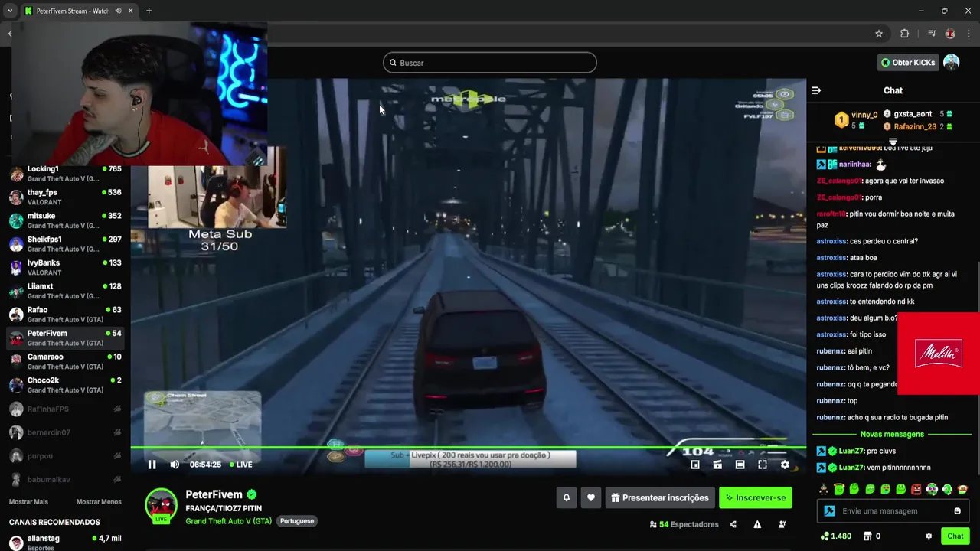980x551 pixels.
Task: Open Rafao channel in sidebar
Action: pos(65,315)
